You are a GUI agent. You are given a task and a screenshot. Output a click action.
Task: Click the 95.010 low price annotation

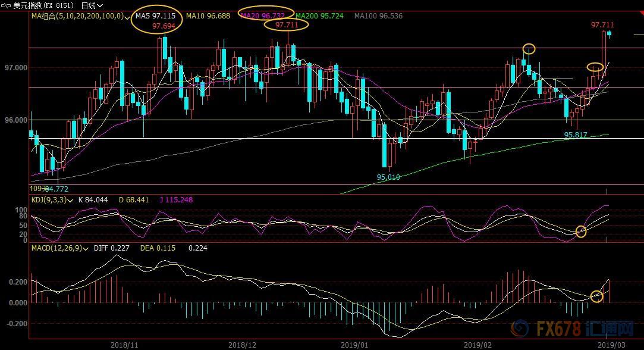click(x=388, y=177)
